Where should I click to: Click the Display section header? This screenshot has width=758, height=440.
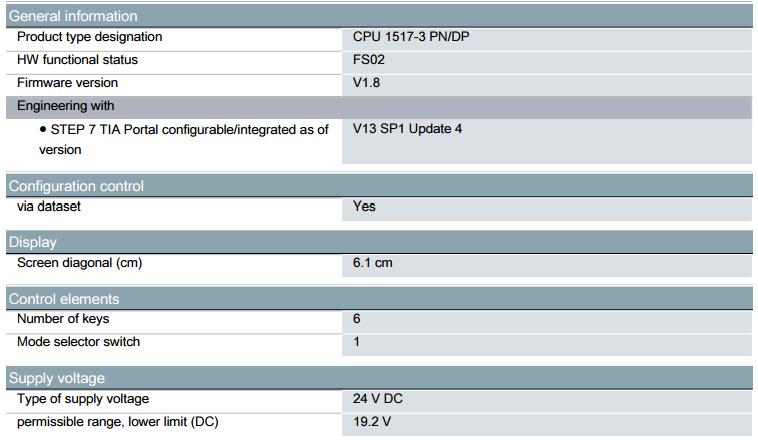point(33,242)
